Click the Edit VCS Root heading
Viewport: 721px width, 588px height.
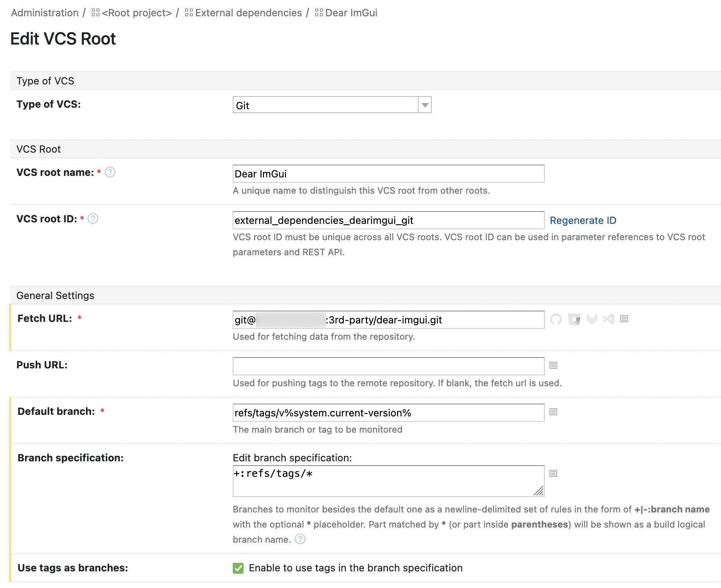(63, 39)
